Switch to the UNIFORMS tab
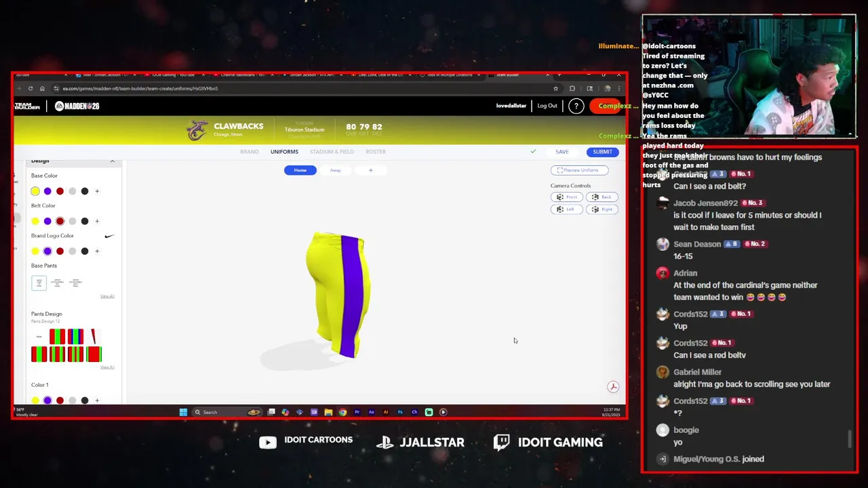This screenshot has height=488, width=868. (284, 152)
